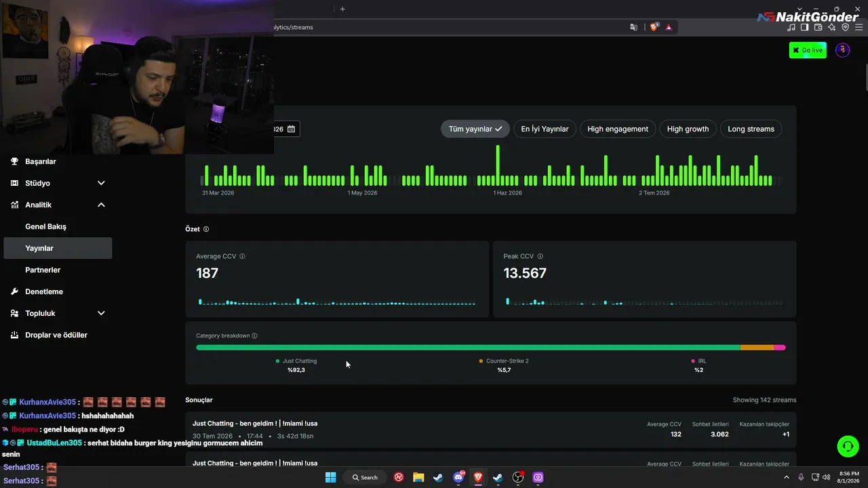This screenshot has height=488, width=868.
Task: Enable the High engagement filter
Action: click(618, 129)
